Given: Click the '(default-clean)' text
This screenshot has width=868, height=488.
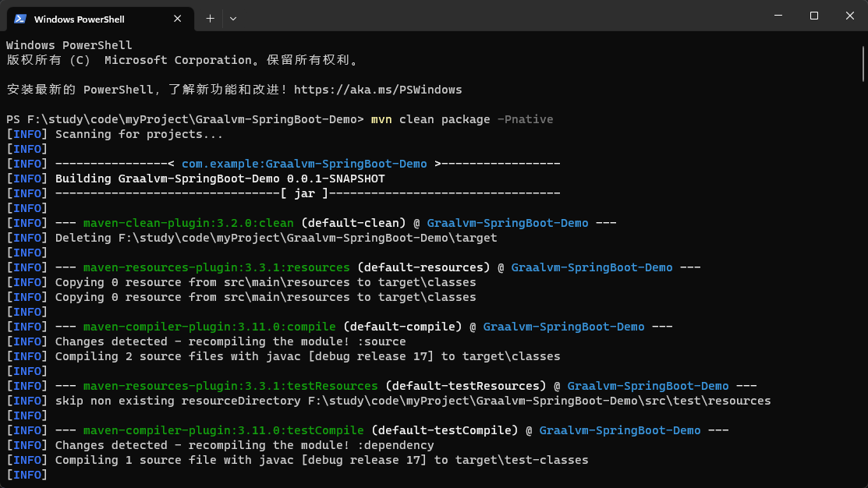Looking at the screenshot, I should click(353, 223).
